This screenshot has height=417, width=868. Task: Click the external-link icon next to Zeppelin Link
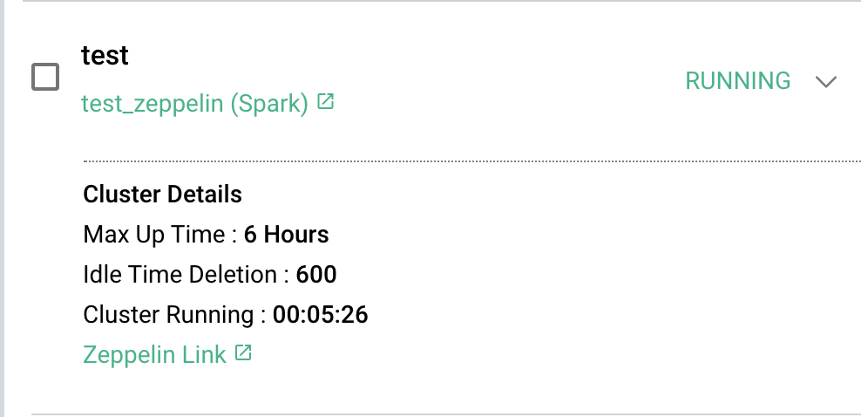[x=243, y=353]
